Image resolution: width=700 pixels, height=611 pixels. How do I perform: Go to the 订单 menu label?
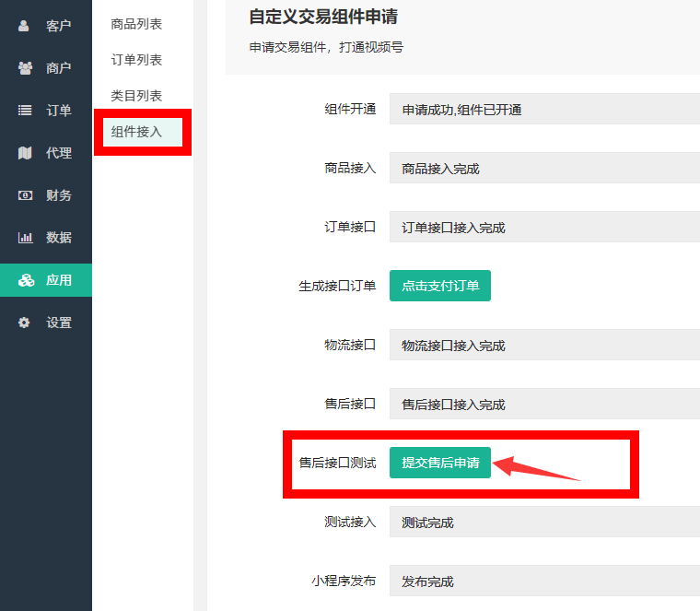[58, 111]
